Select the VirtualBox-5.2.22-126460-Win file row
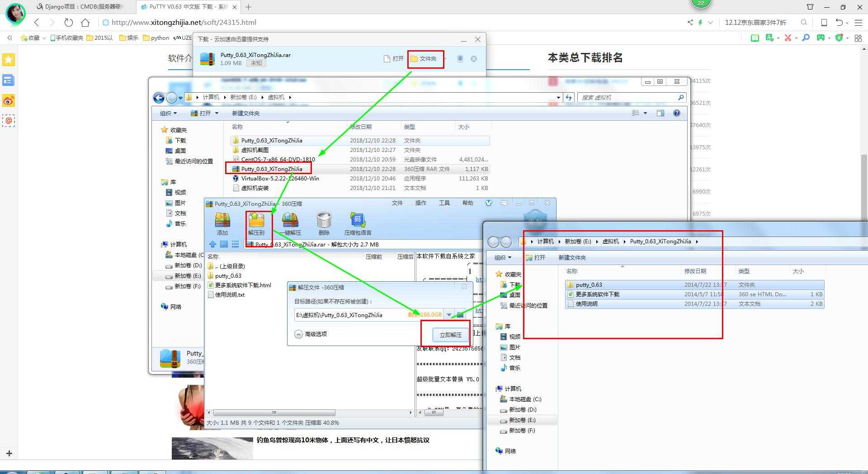 point(360,178)
